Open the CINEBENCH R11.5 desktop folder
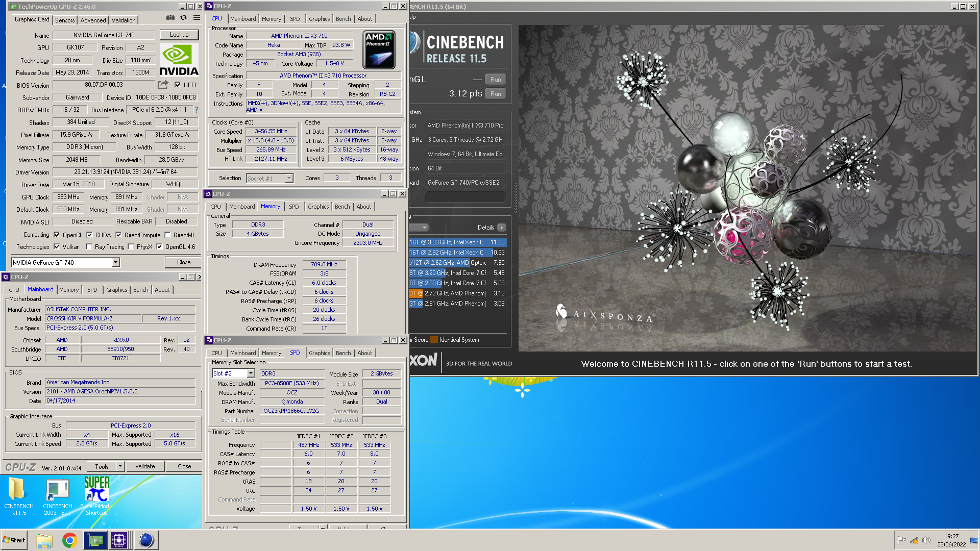The image size is (980, 551). 18,496
